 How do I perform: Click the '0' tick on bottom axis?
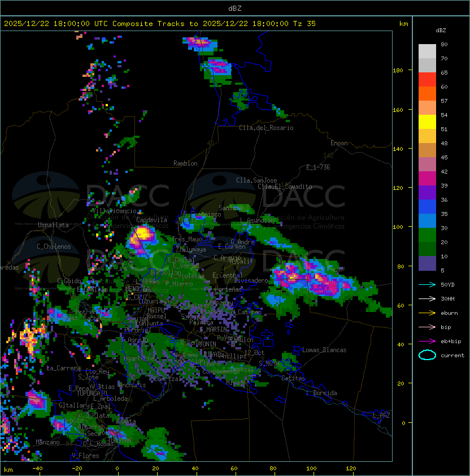click(117, 469)
